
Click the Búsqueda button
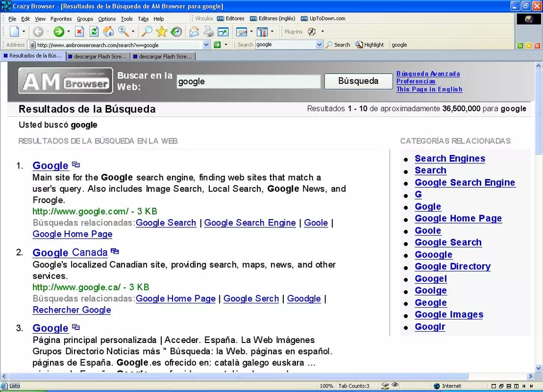(358, 81)
